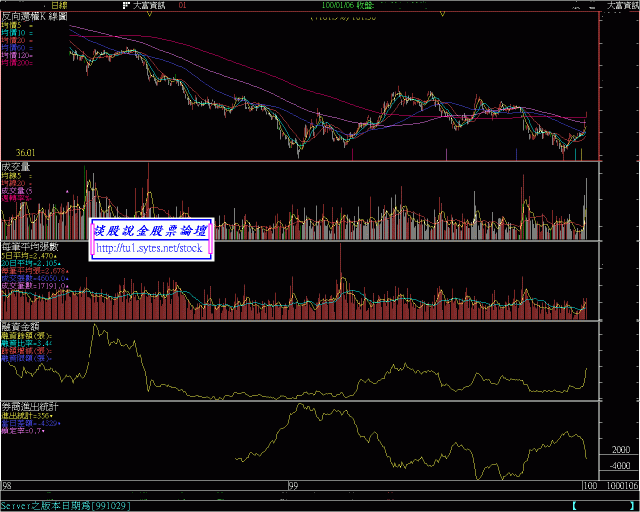Image resolution: width=640 pixels, height=512 pixels.
Task: Click the 日線 daily chart label
Action: [59, 5]
